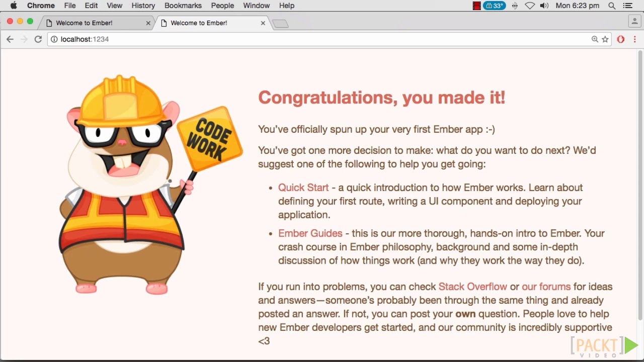View site information icon in address bar
Image resolution: width=644 pixels, height=362 pixels.
54,39
